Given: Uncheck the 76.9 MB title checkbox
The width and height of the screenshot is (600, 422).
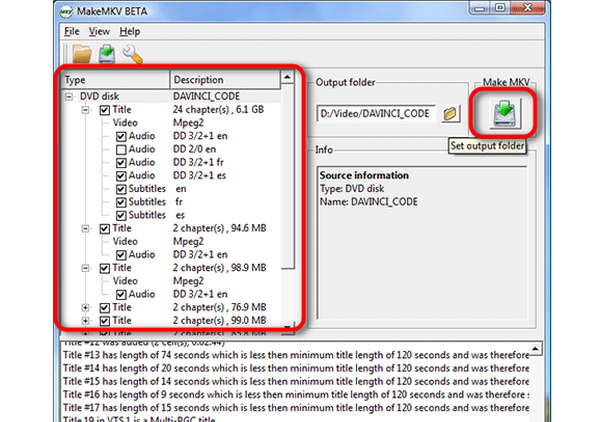Looking at the screenshot, I should pyautogui.click(x=104, y=308).
